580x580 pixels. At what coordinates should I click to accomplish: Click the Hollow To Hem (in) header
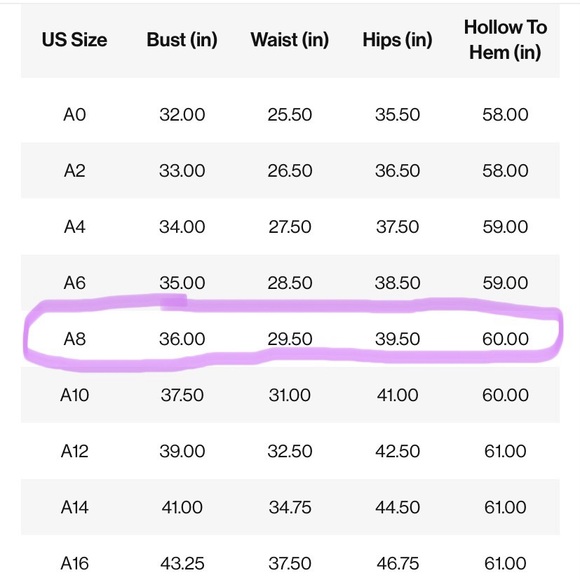tap(505, 40)
